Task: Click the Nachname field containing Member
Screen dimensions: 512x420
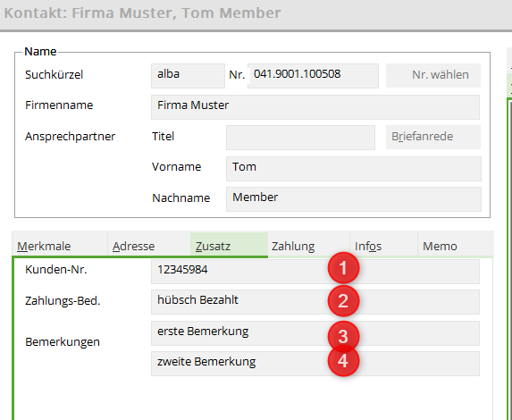Action: 354,199
